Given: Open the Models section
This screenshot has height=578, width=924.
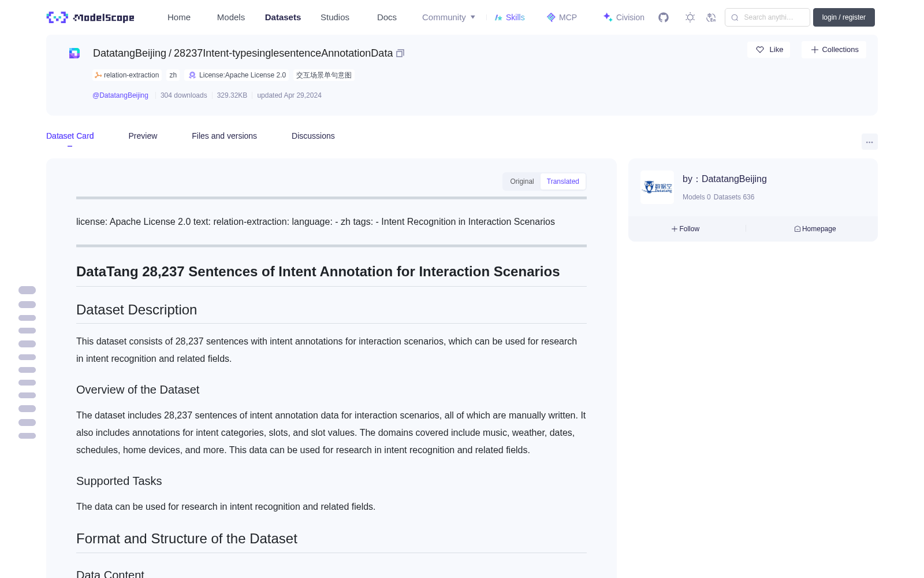Looking at the screenshot, I should click(231, 17).
